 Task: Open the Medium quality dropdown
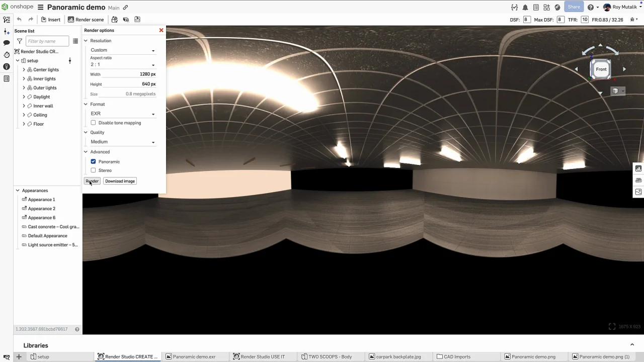click(122, 142)
